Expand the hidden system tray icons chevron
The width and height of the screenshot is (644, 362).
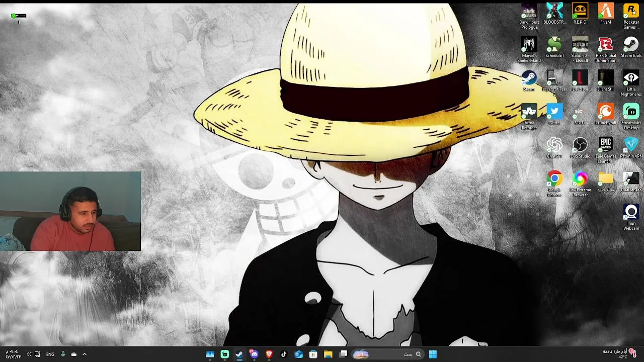(84, 354)
